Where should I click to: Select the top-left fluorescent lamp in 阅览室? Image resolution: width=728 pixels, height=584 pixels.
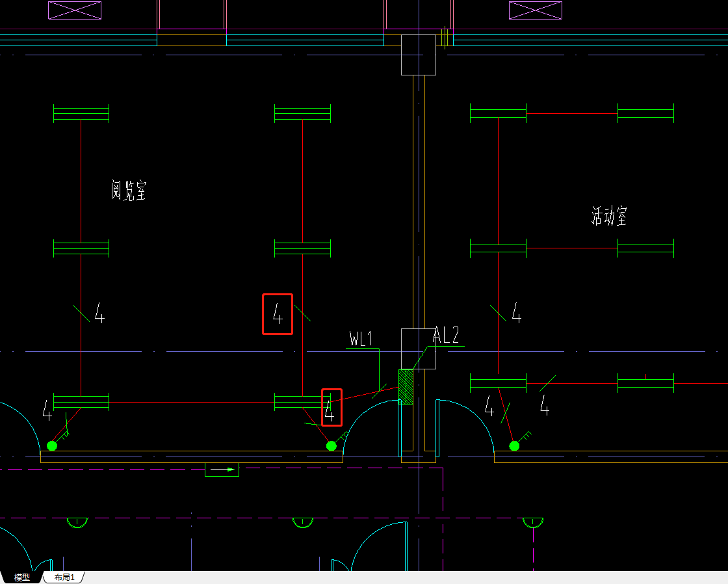(81, 113)
